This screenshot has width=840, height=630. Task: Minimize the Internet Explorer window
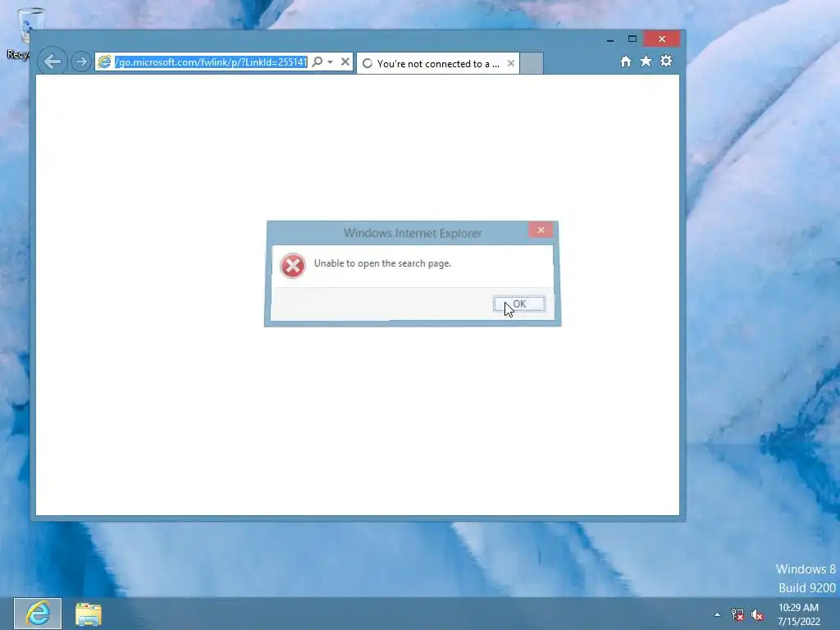pyautogui.click(x=610, y=39)
